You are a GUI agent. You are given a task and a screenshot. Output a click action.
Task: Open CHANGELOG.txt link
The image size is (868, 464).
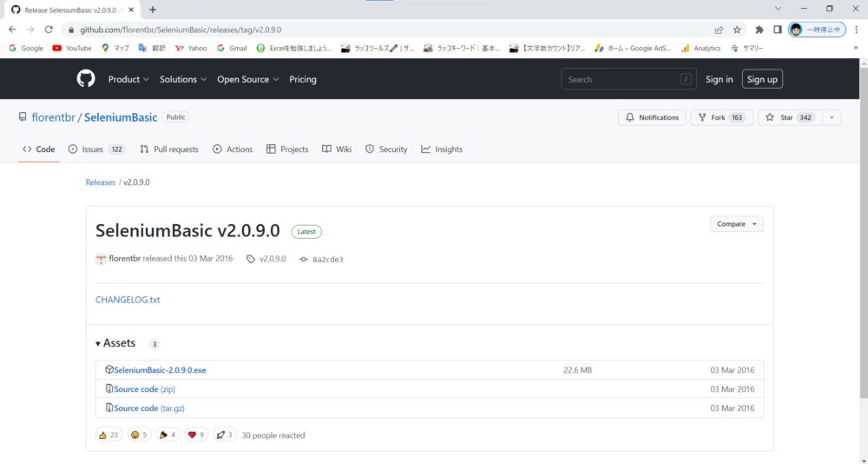(128, 300)
